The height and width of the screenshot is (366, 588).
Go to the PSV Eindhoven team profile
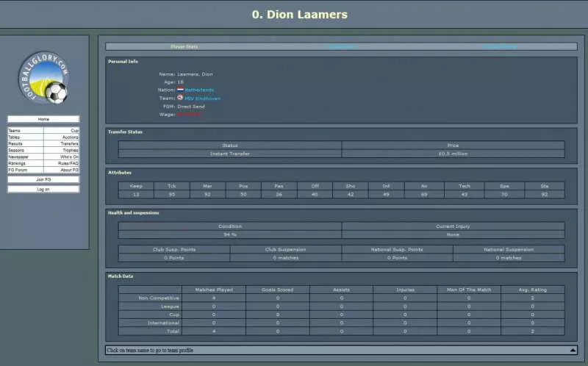tap(202, 98)
